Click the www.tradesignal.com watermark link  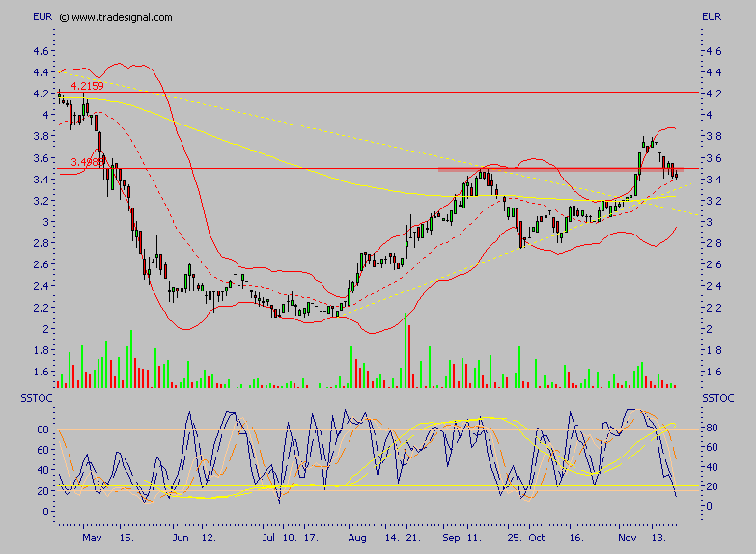click(x=123, y=17)
